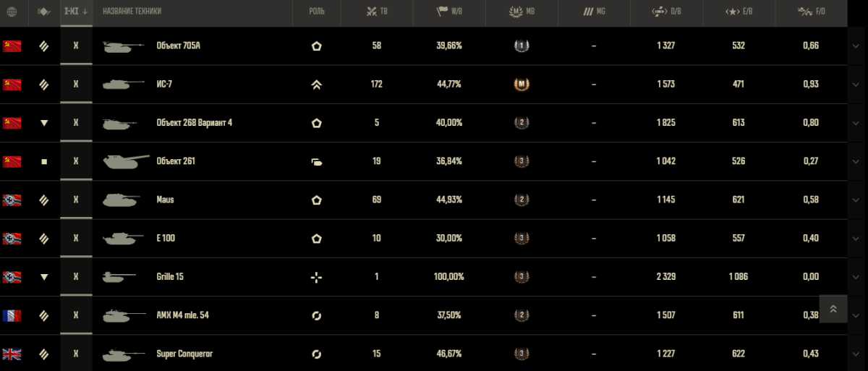Sort by the vehicle class header icon
The height and width of the screenshot is (371, 868).
click(44, 12)
